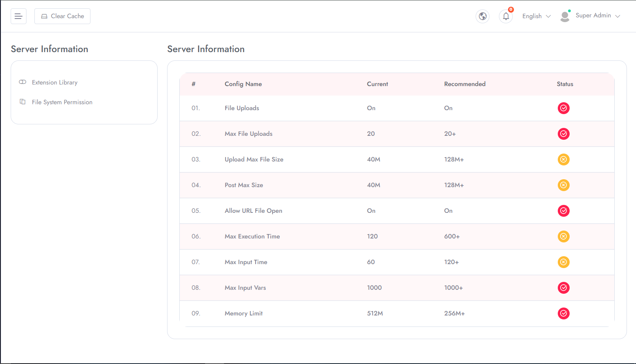Click the Super Admin avatar icon
636x364 pixels.
pyautogui.click(x=565, y=16)
